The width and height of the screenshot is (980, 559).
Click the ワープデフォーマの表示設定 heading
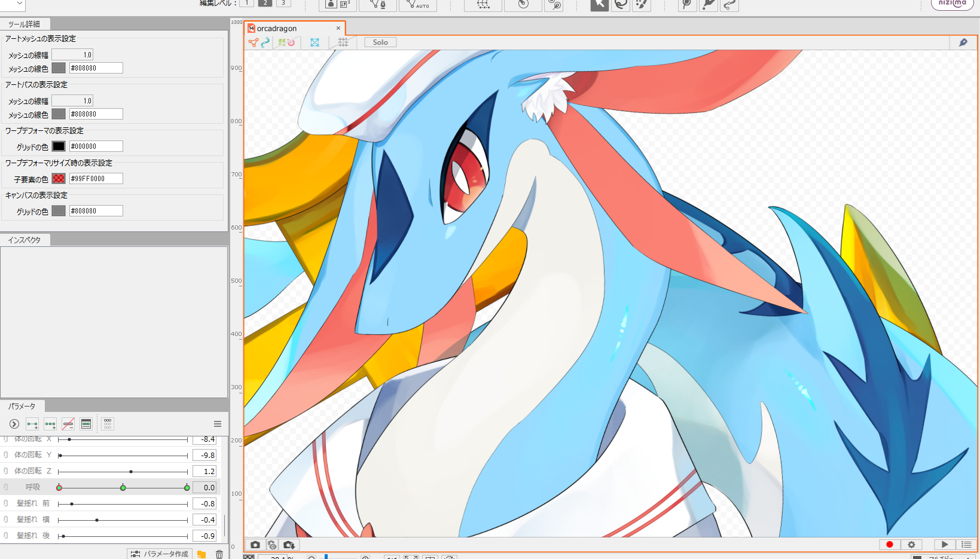[x=44, y=130]
